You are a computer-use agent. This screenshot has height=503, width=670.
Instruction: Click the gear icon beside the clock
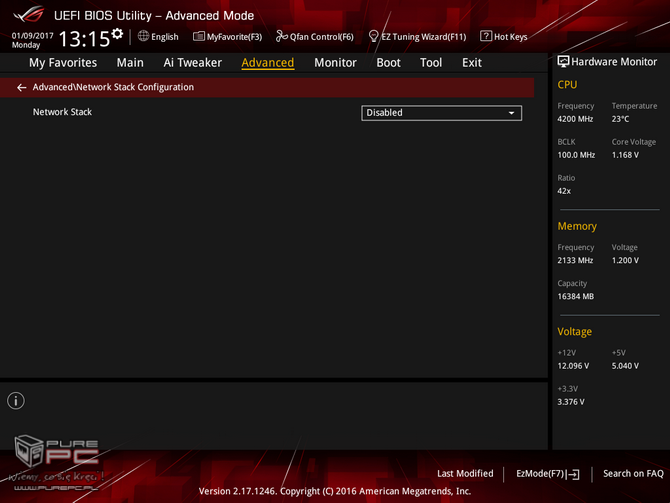[117, 34]
